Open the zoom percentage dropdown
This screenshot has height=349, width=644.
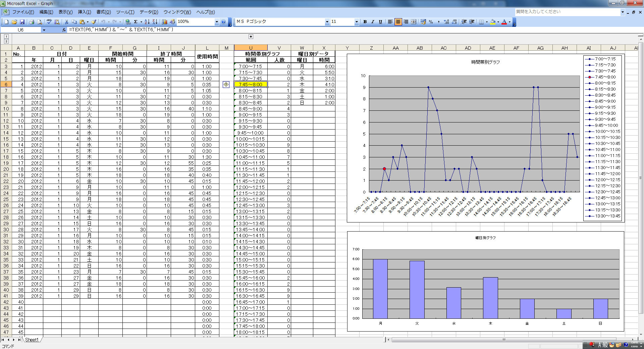(216, 22)
